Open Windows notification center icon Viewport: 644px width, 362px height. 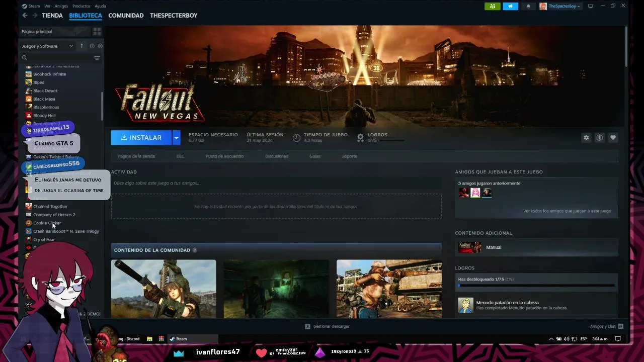click(x=618, y=339)
